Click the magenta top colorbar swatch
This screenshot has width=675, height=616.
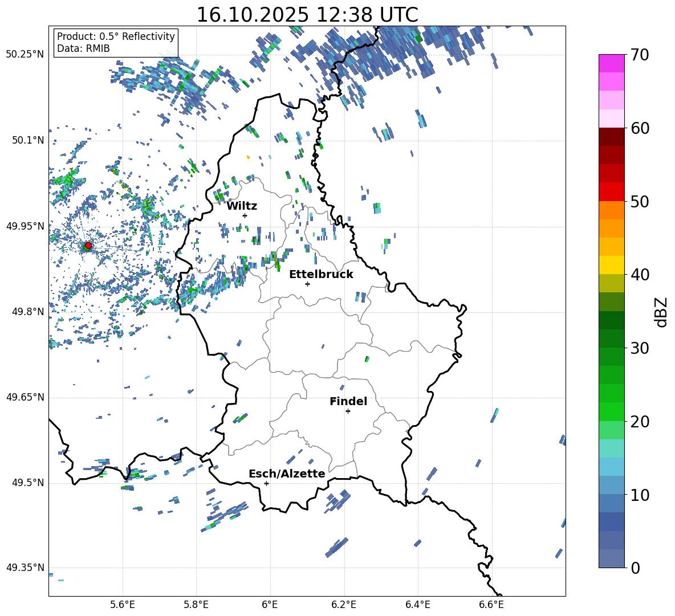tap(612, 64)
